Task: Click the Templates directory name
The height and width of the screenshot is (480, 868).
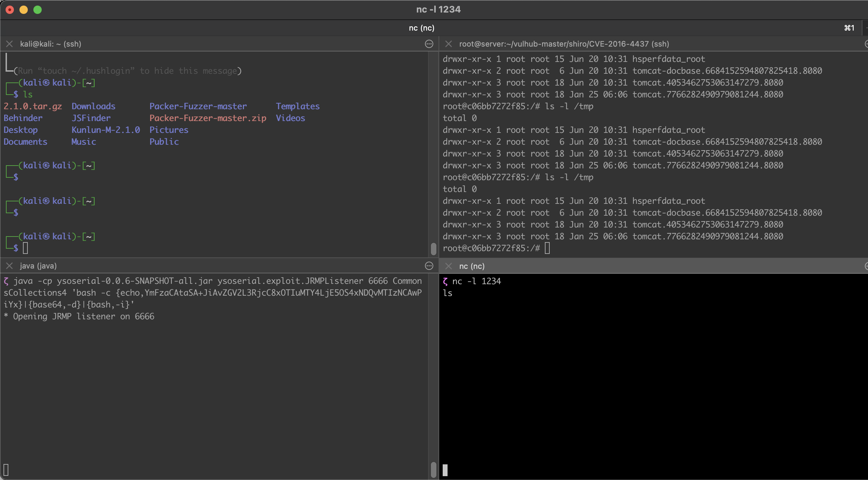Action: point(298,106)
